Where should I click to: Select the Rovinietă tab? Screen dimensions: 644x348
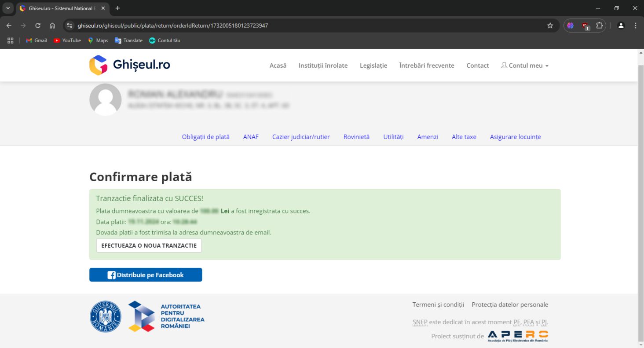[x=356, y=137]
